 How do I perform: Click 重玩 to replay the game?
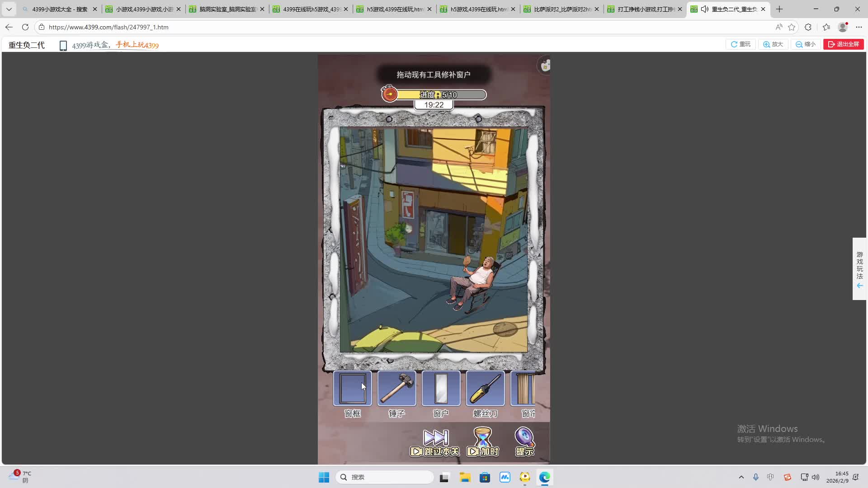tap(741, 44)
